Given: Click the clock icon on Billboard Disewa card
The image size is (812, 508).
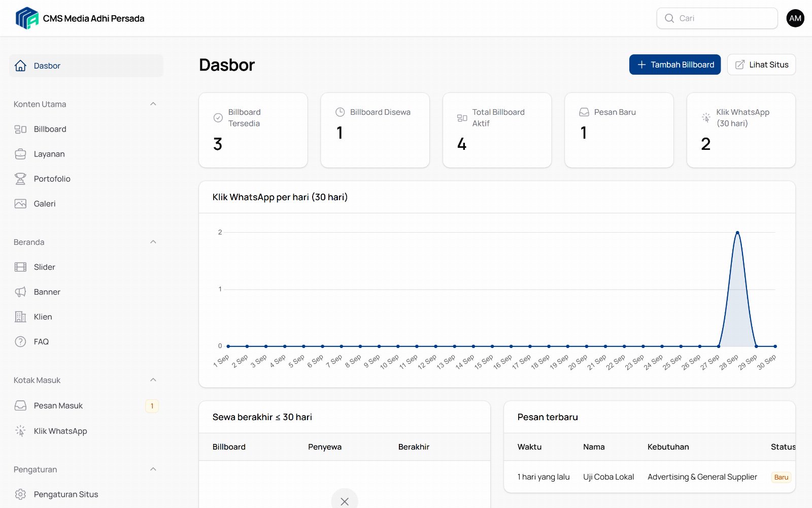Looking at the screenshot, I should coord(341,112).
